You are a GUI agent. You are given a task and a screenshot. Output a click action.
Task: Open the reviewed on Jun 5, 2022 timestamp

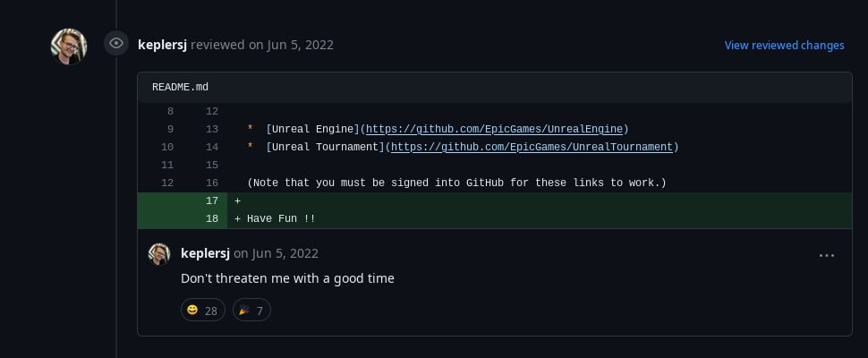point(262,45)
